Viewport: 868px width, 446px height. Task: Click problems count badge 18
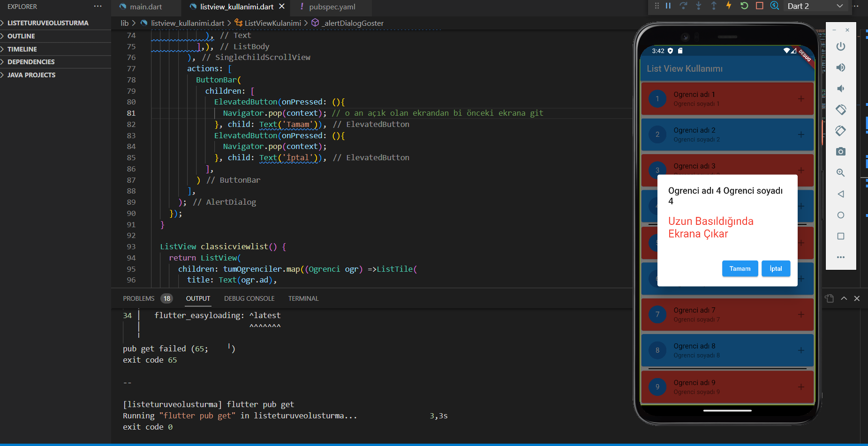167,298
